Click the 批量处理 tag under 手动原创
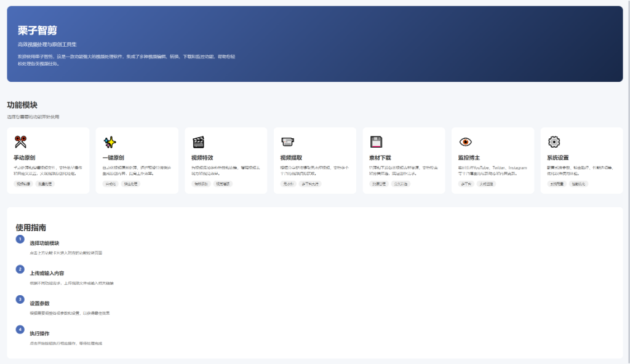 click(x=46, y=184)
